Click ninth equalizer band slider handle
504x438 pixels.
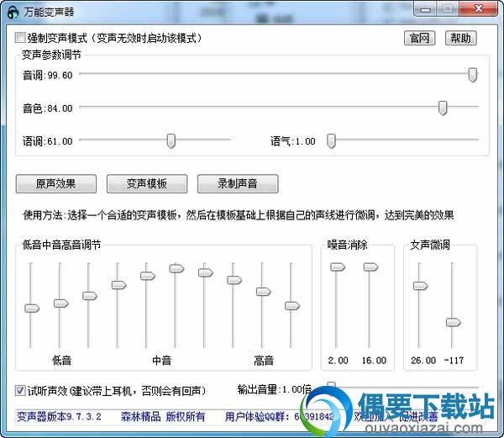[263, 292]
